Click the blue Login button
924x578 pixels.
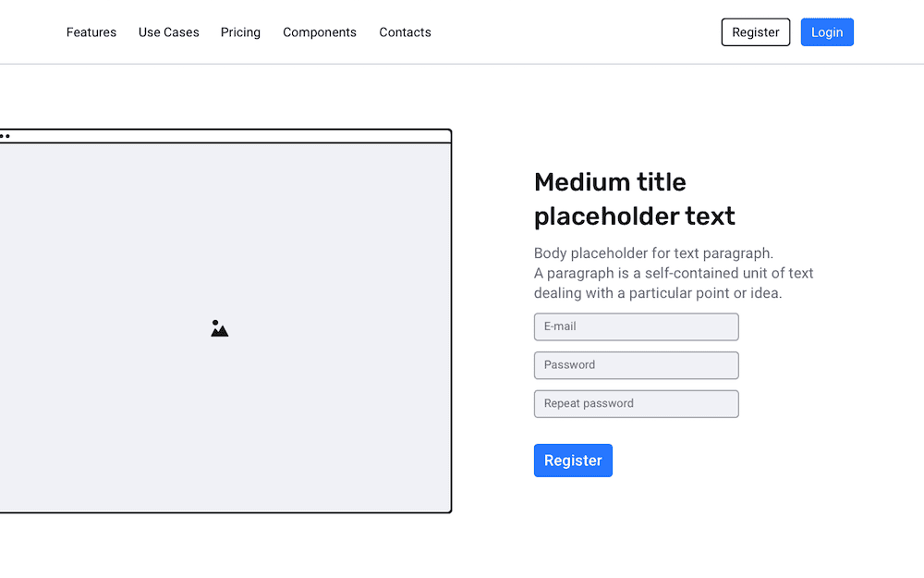click(827, 32)
